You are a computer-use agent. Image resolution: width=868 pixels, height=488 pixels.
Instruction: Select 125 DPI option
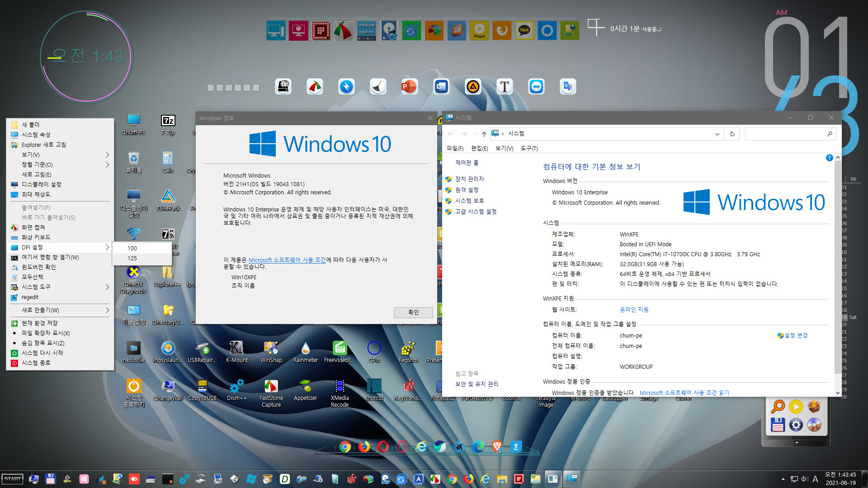(142, 258)
